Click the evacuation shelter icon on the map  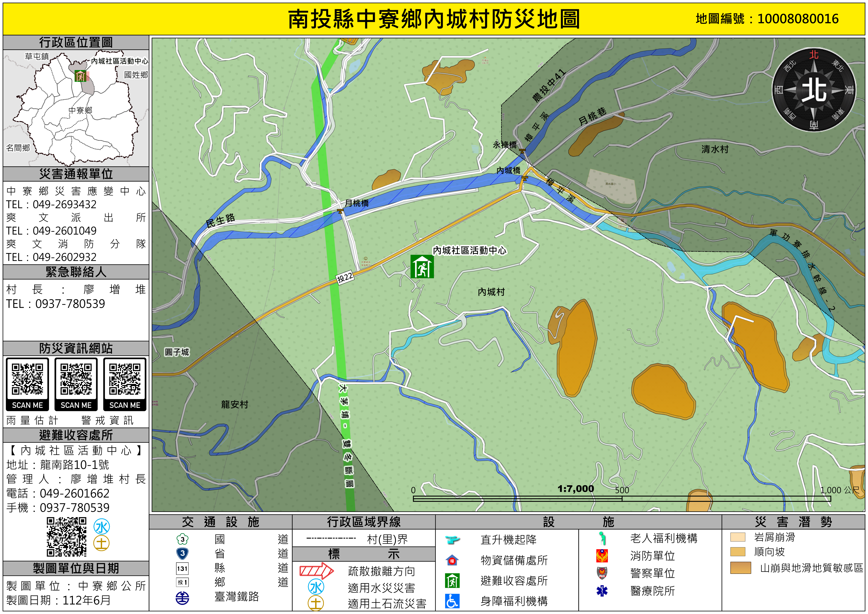pos(422,267)
